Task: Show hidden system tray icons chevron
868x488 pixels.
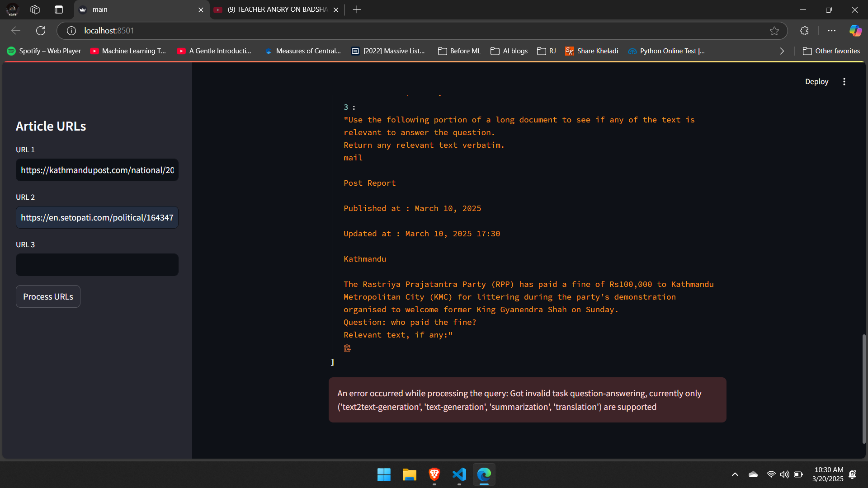Action: coord(735,474)
